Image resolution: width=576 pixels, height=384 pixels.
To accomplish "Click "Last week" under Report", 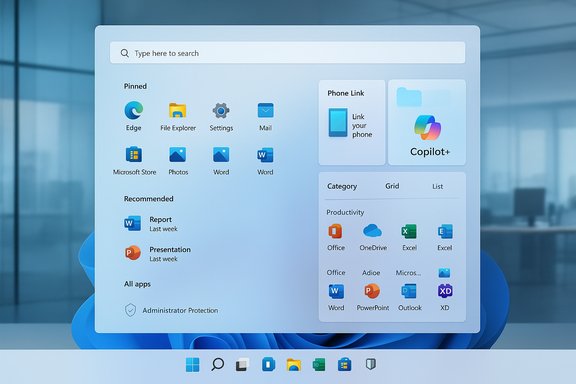I will (163, 229).
